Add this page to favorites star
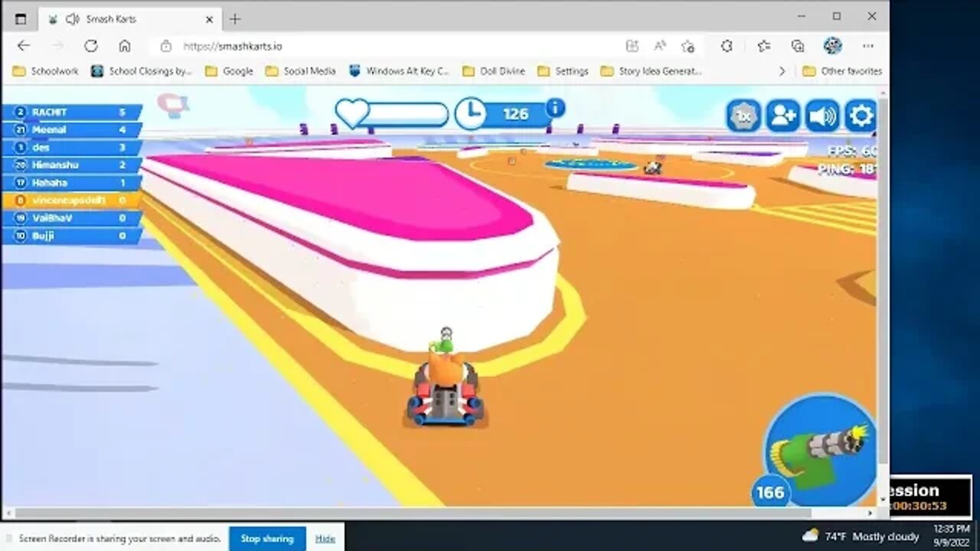 [688, 46]
